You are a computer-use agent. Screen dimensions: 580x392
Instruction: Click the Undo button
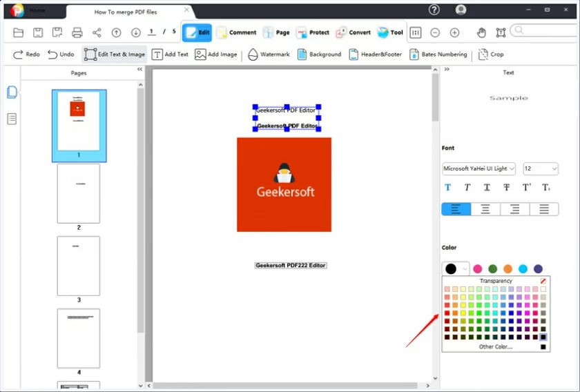pos(61,55)
